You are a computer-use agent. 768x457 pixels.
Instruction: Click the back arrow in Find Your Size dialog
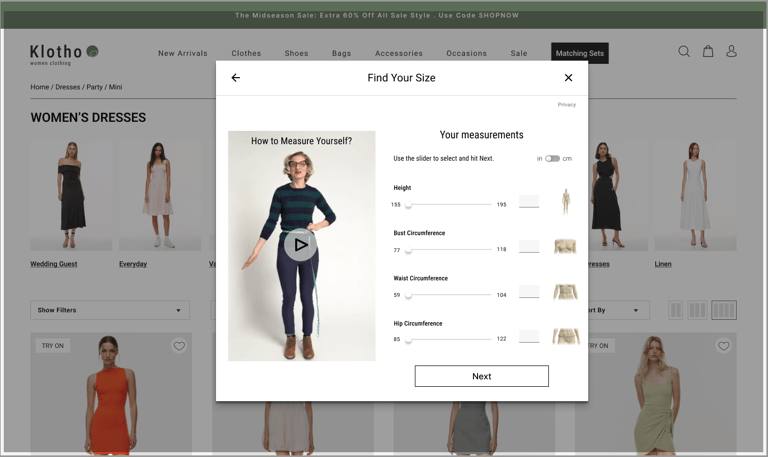tap(236, 77)
